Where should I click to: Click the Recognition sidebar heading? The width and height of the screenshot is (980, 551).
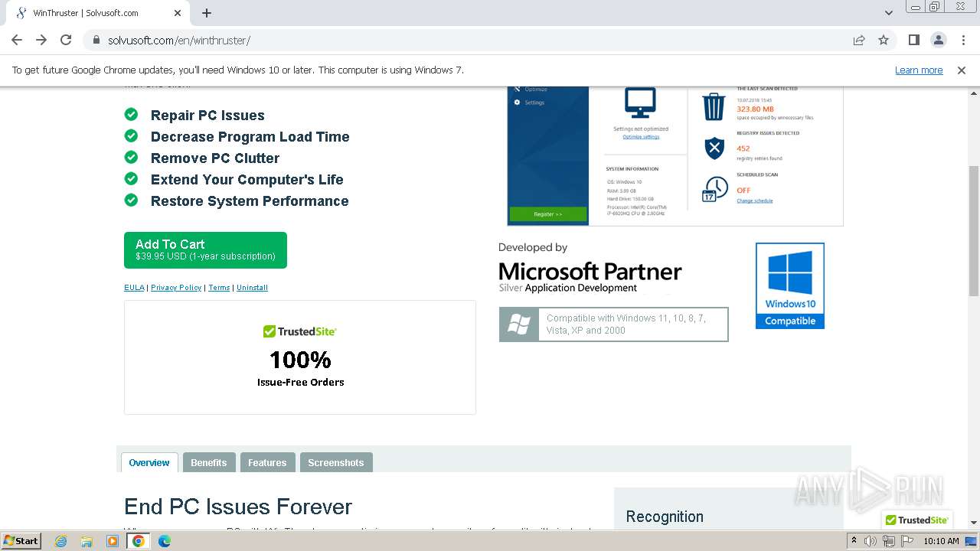[x=665, y=517]
